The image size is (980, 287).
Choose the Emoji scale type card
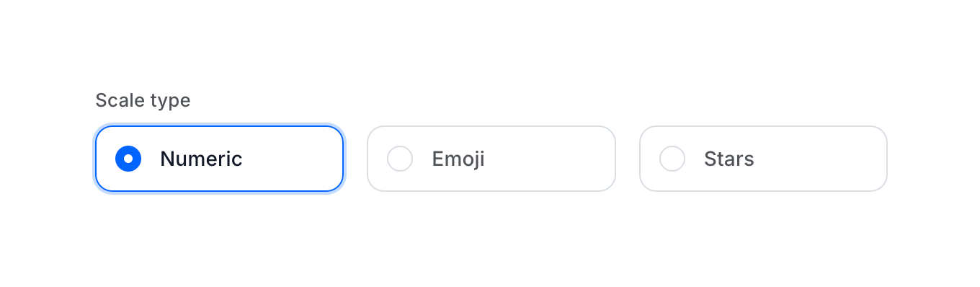491,159
